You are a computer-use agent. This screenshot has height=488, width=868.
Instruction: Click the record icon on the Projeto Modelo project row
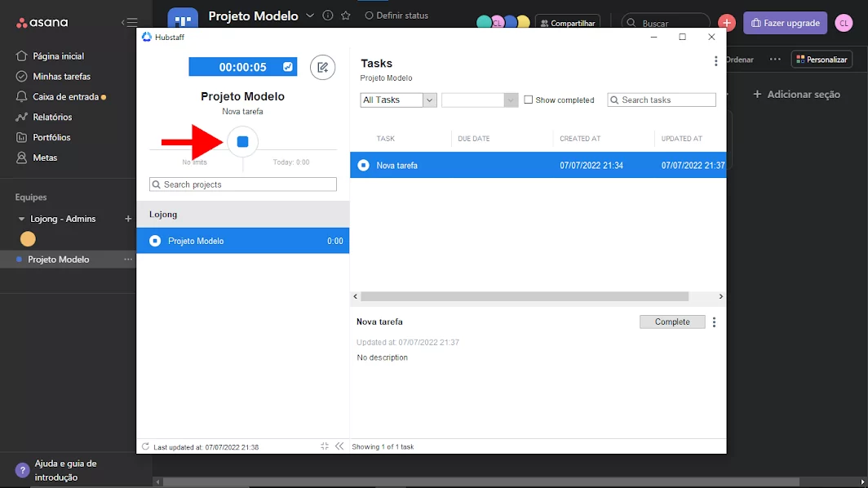coord(155,241)
